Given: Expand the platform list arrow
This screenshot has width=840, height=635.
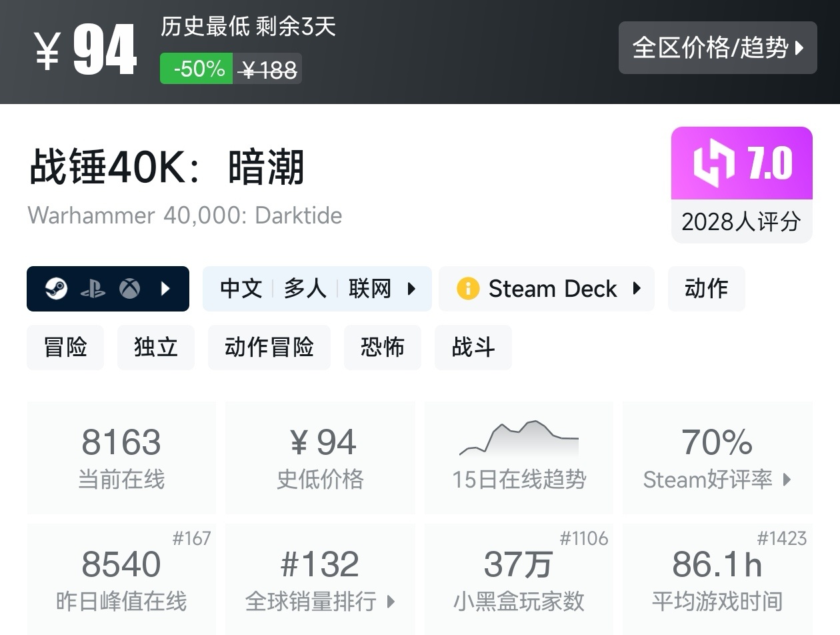Looking at the screenshot, I should point(165,288).
